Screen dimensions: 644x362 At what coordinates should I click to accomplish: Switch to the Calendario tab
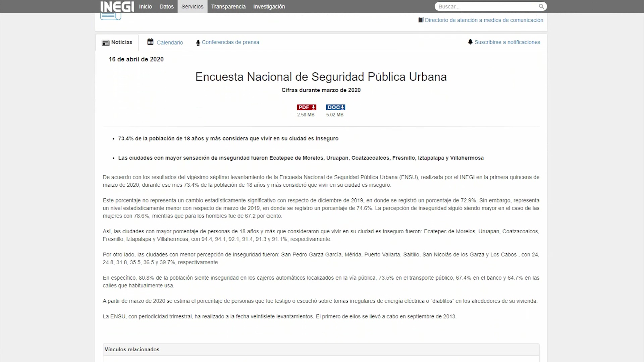pos(165,42)
